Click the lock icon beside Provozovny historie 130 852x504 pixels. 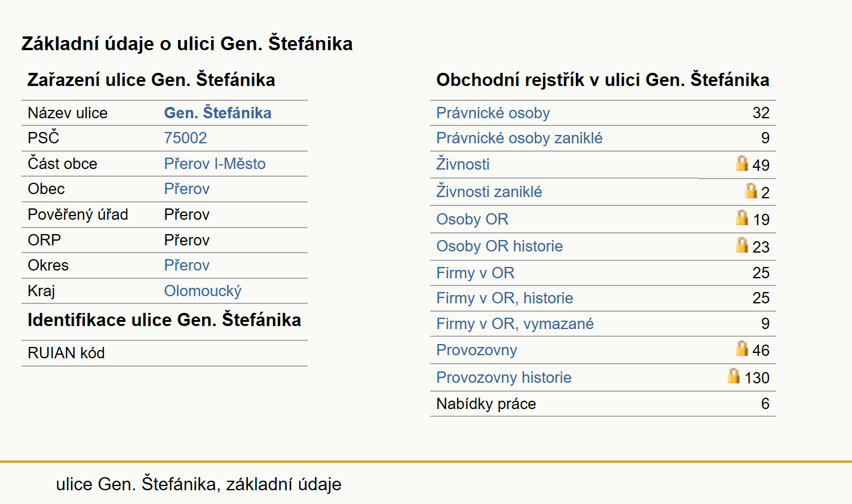734,376
